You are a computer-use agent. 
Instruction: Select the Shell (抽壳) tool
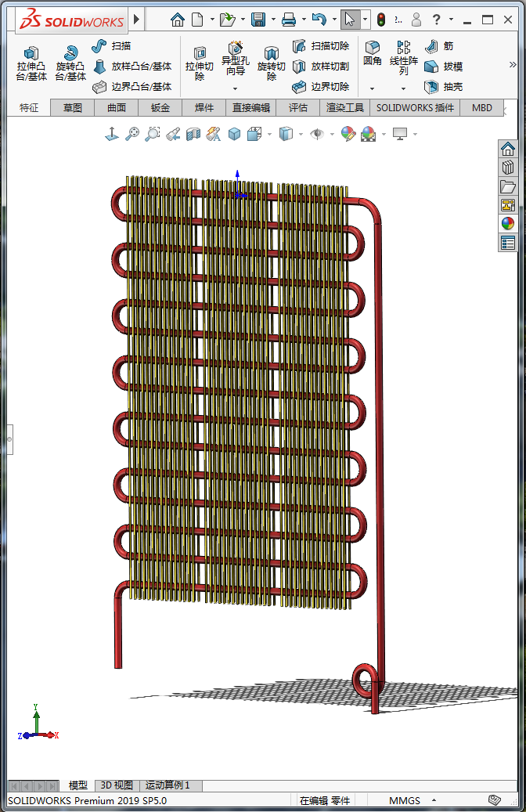click(x=443, y=86)
